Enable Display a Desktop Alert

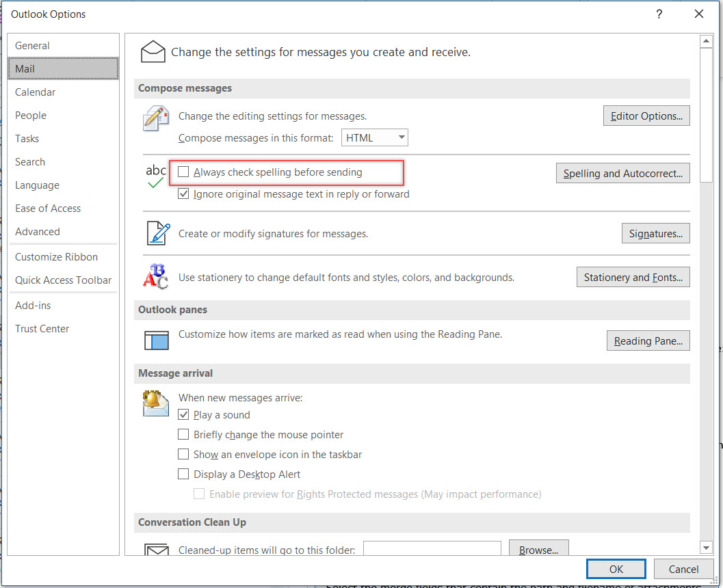click(x=183, y=474)
